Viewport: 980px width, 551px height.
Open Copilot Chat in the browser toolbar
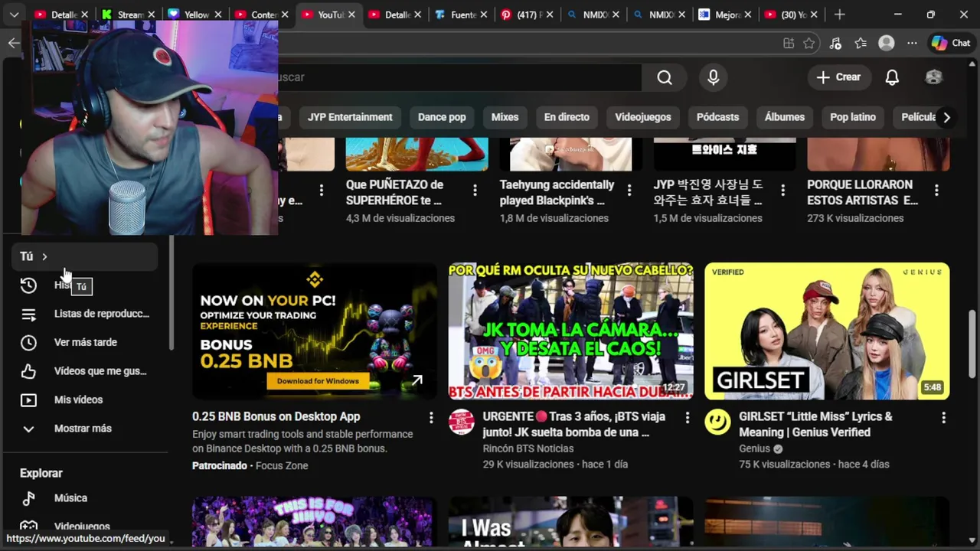pos(951,44)
